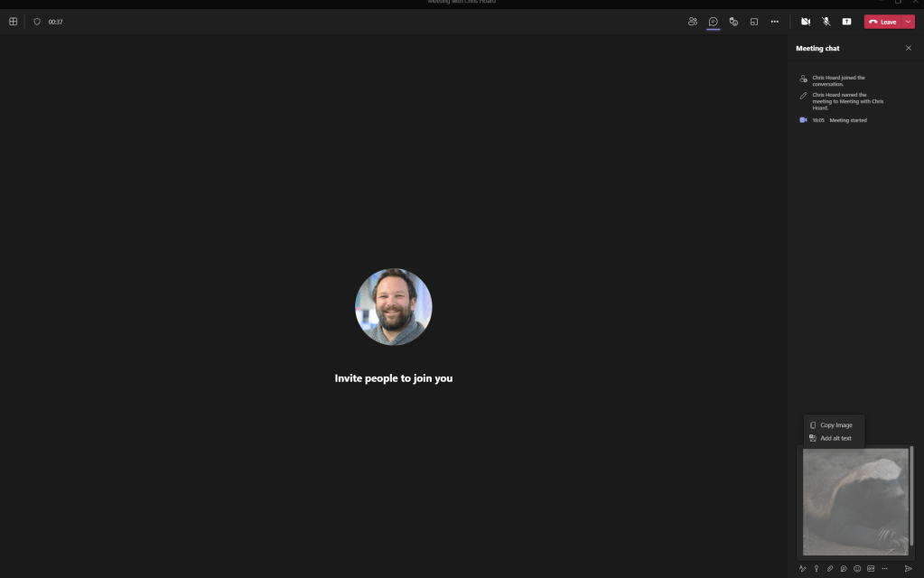Viewport: 924px width, 578px height.
Task: Open the rooms icon in meeting toolbar
Action: coord(754,22)
